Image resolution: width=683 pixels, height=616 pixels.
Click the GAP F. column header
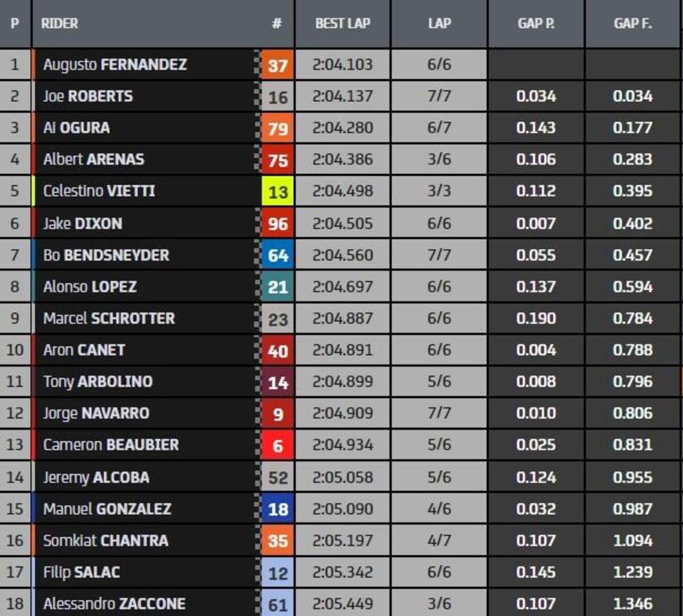633,23
